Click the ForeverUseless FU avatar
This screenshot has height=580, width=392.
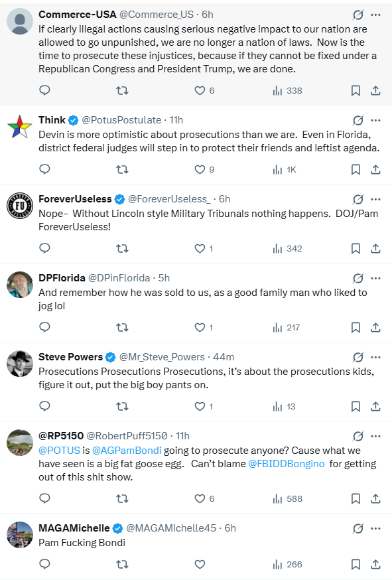tap(20, 206)
